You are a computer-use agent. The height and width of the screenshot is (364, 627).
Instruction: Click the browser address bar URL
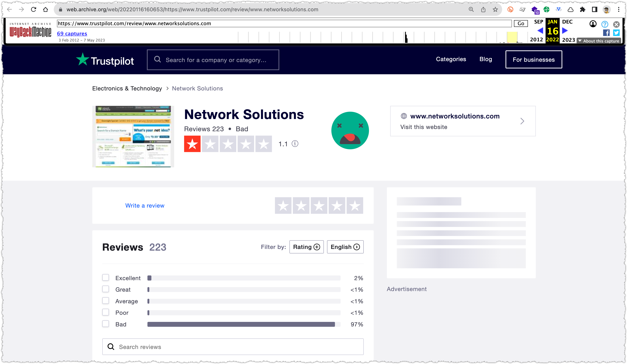click(192, 9)
